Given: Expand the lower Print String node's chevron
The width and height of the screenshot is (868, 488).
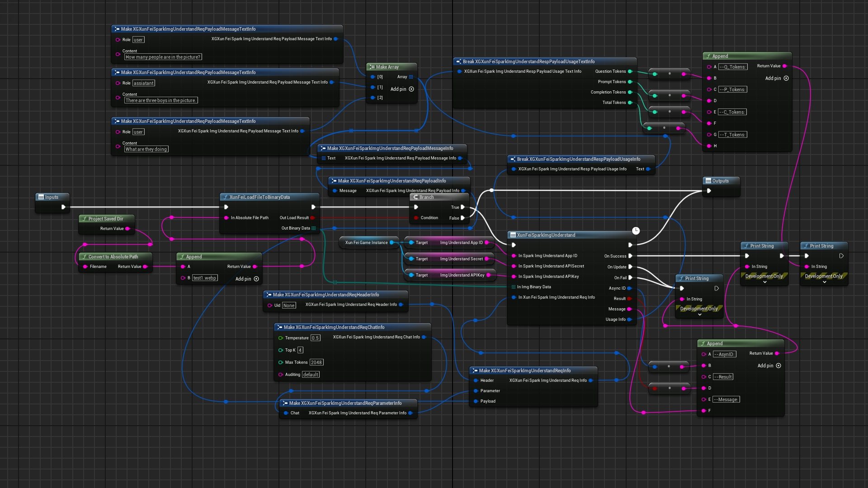Looking at the screenshot, I should point(699,314).
